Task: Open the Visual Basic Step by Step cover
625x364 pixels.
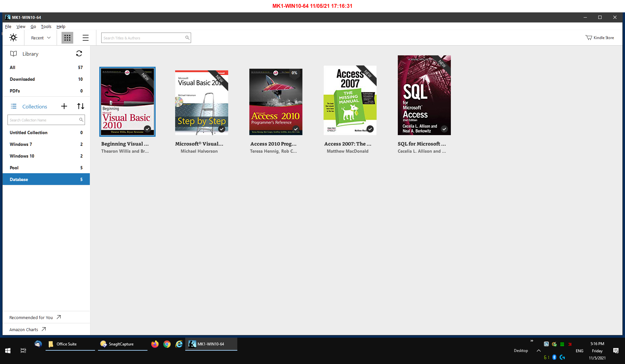Action: pyautogui.click(x=201, y=103)
